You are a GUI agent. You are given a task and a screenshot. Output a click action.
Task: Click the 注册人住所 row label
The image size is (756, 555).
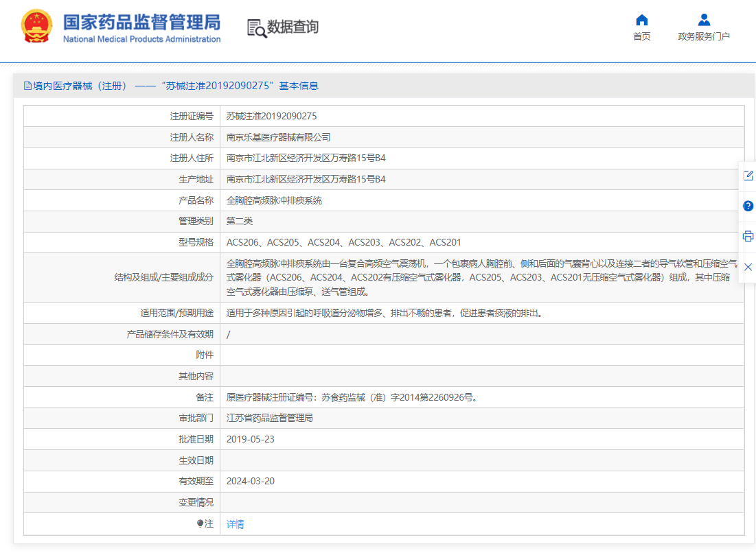click(x=192, y=158)
